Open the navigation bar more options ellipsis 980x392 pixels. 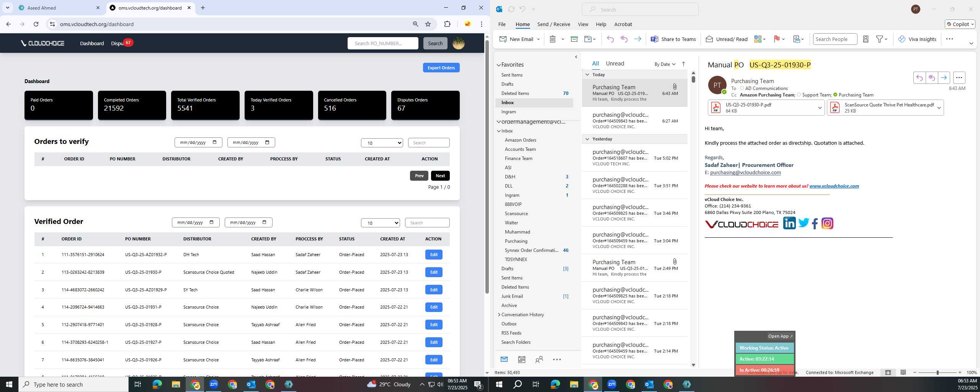[557, 359]
